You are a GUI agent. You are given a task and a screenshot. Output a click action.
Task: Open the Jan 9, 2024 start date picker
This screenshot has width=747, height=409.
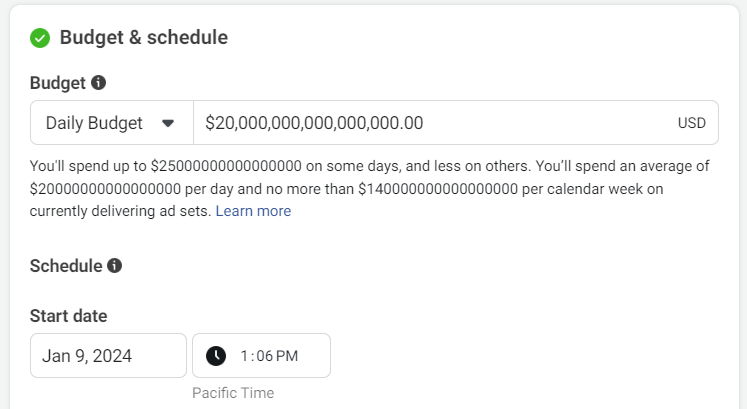click(x=108, y=356)
